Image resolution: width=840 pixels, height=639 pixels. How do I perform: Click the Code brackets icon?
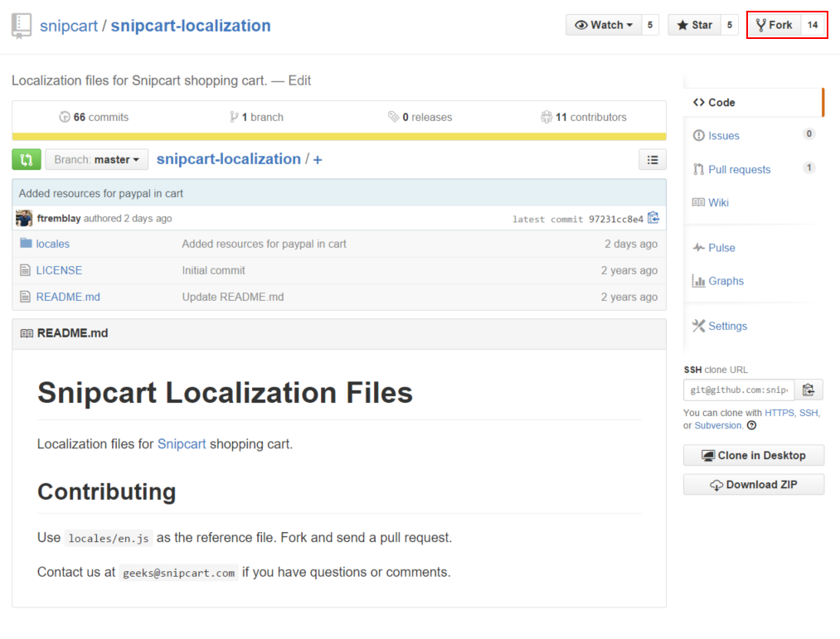698,102
